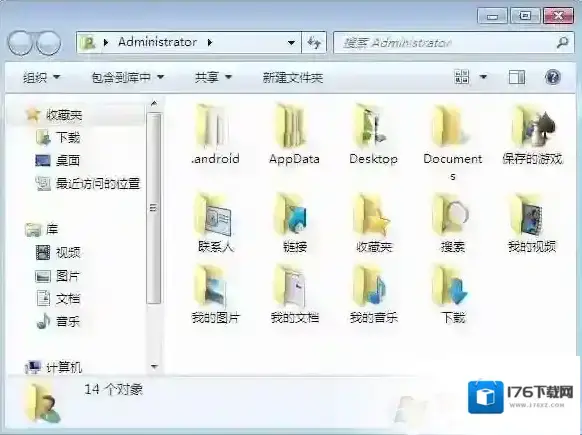Expand the arrow before Administrator in address bar
The height and width of the screenshot is (435, 582).
[106, 43]
